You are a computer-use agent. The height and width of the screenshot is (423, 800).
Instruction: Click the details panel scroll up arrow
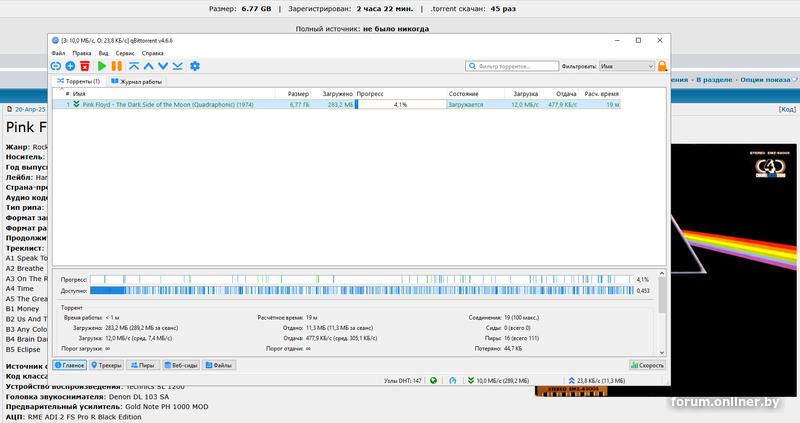662,273
